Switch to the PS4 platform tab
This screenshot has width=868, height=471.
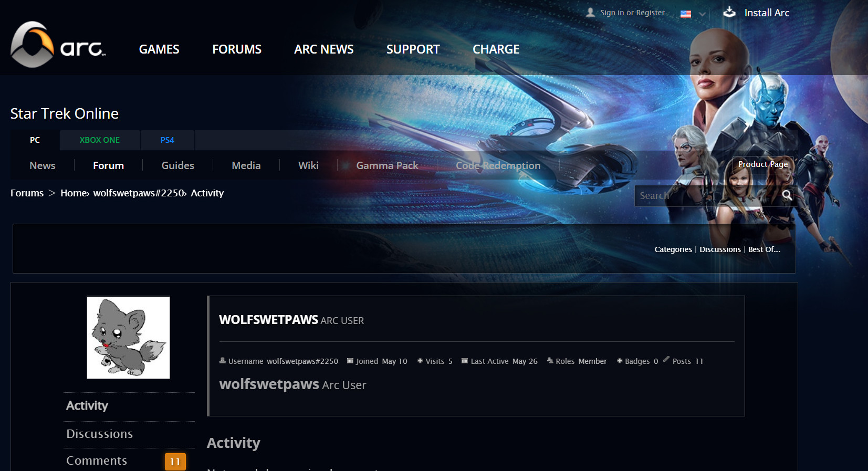(x=167, y=140)
